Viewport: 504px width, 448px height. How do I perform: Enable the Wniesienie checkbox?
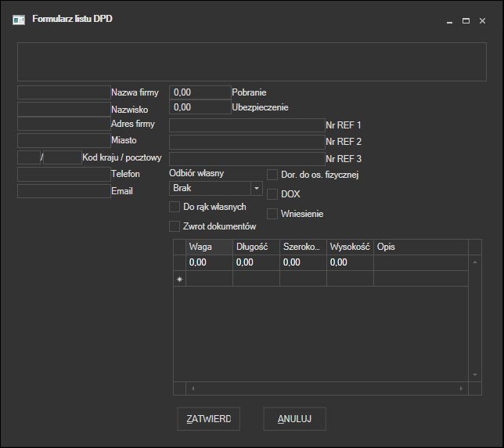tap(272, 214)
